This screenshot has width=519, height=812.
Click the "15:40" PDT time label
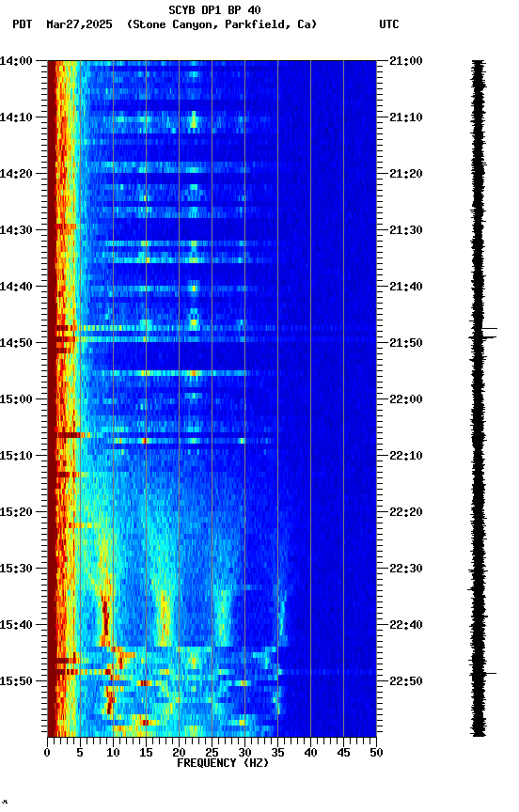pos(16,626)
